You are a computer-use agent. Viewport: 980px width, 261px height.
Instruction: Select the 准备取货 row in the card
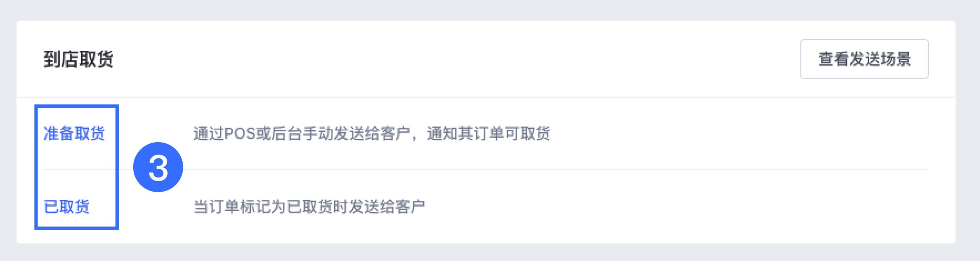point(486,133)
